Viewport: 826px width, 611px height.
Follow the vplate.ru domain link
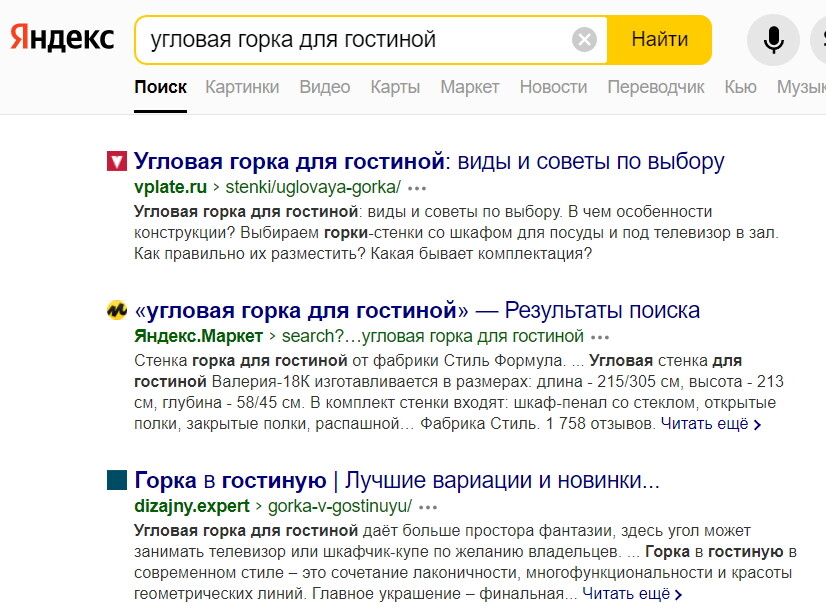[x=170, y=187]
